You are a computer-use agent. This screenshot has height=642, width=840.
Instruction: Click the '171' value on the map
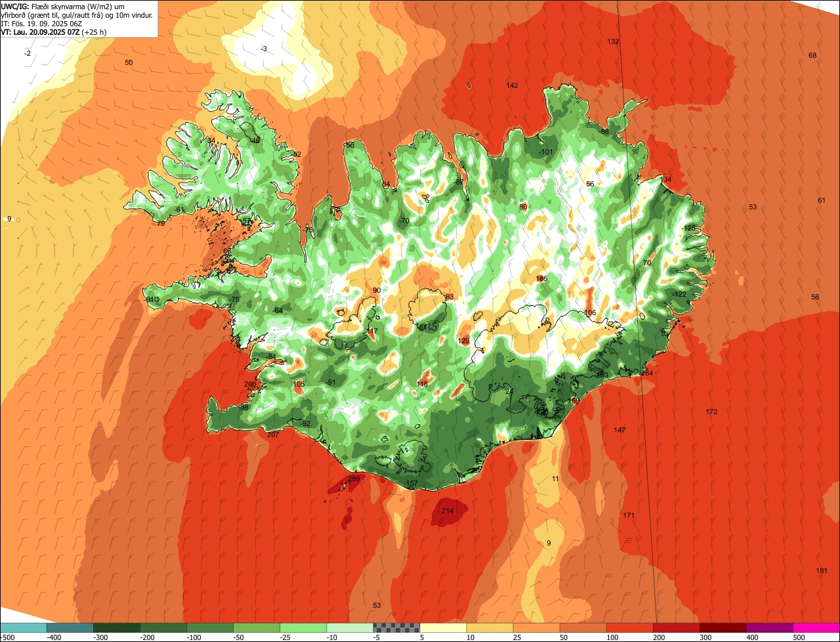(629, 515)
